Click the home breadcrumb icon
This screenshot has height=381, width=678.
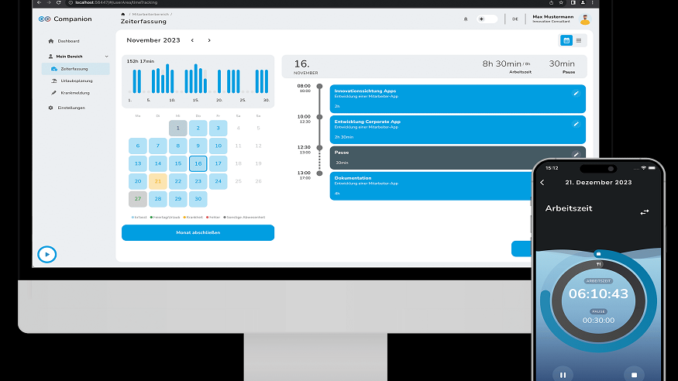pos(123,14)
